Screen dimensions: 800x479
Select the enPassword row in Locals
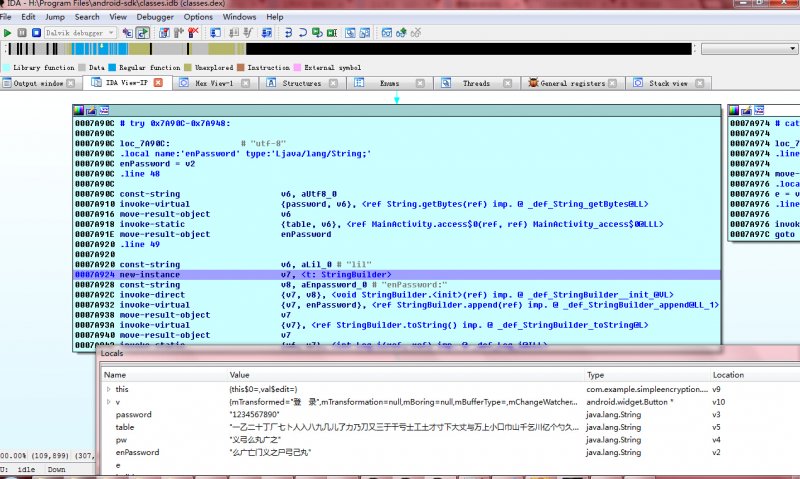coord(451,452)
